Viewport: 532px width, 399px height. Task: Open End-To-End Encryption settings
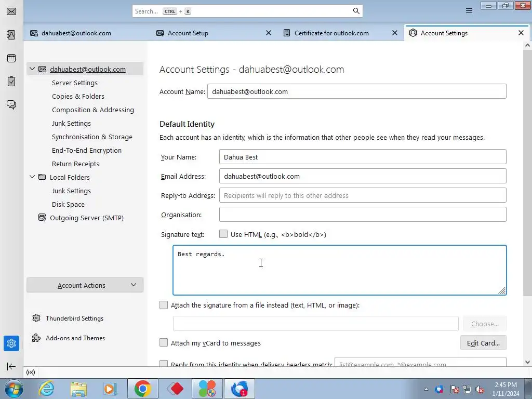point(87,150)
